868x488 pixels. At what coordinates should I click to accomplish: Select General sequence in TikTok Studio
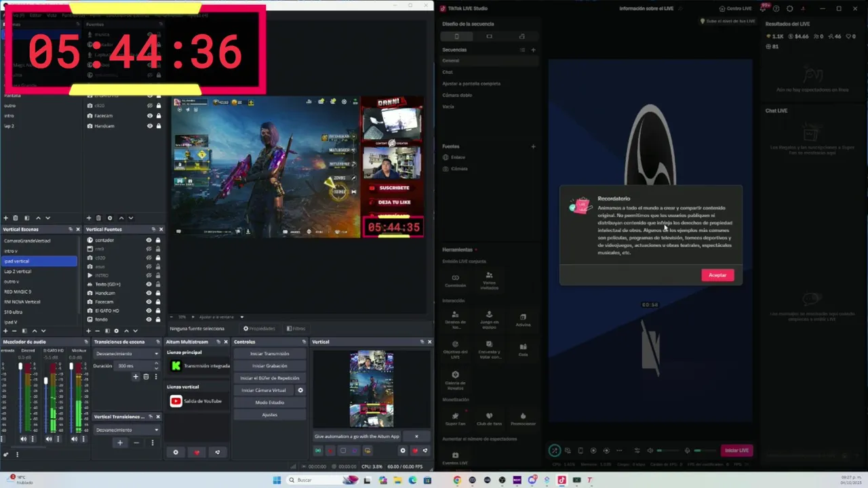coord(488,60)
